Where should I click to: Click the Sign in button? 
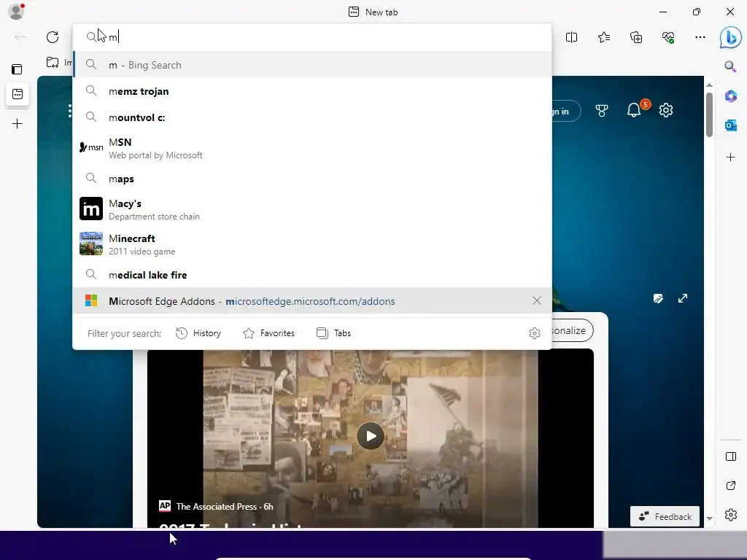pyautogui.click(x=566, y=111)
